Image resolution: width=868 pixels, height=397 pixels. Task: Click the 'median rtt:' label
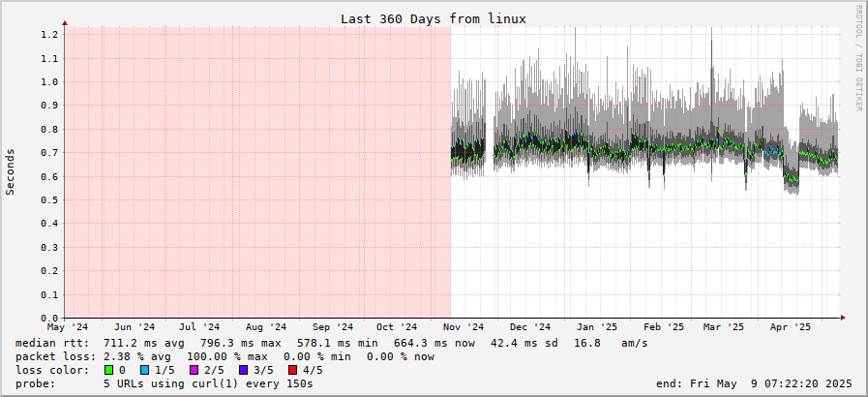52,344
